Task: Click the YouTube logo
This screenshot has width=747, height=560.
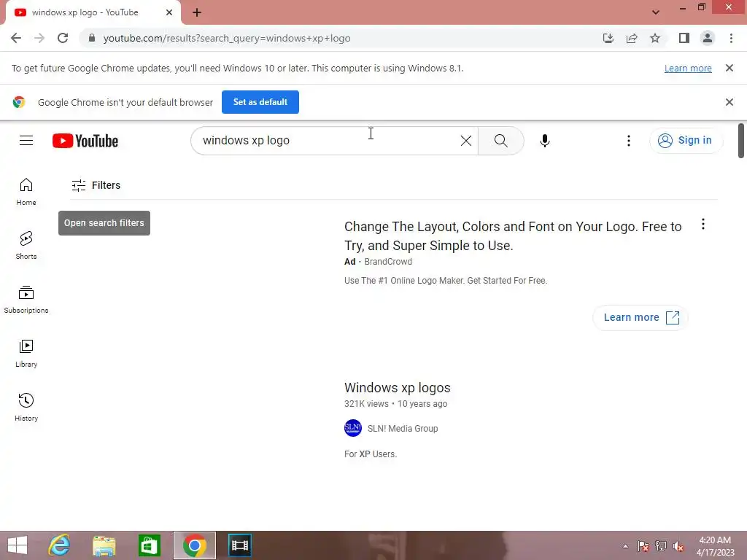Action: point(85,141)
